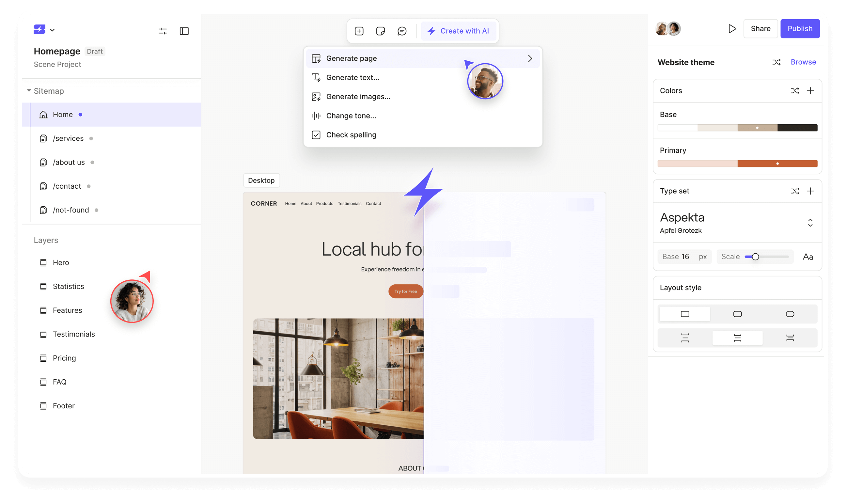Select rounded corner layout style
Viewport: 846px width, 504px height.
(x=737, y=314)
